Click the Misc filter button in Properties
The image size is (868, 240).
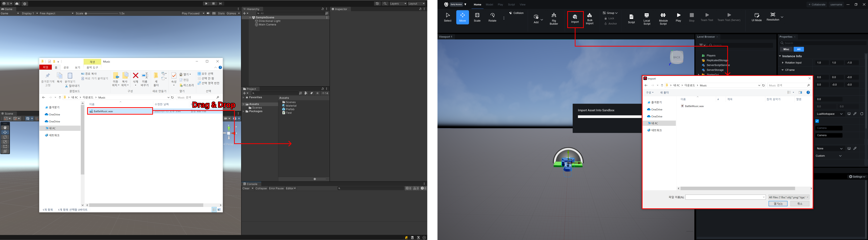pos(786,49)
